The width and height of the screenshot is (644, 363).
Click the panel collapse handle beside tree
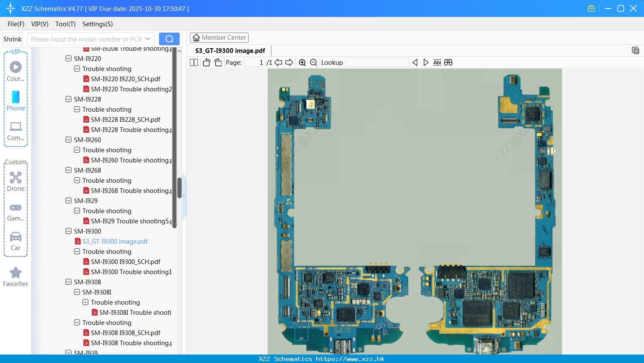point(184,196)
